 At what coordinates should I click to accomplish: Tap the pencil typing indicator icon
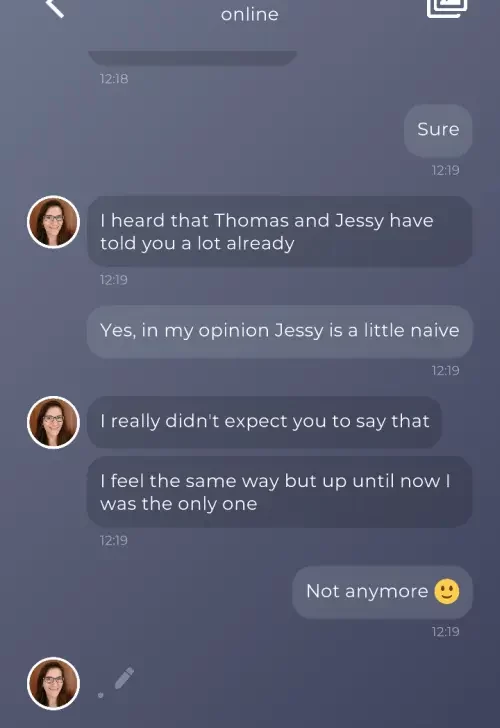(x=124, y=678)
